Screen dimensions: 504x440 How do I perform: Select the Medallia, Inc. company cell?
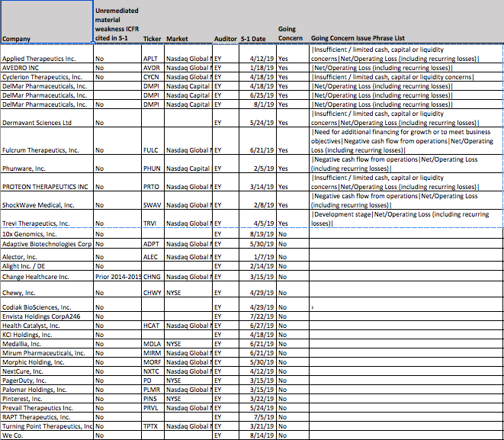click(x=47, y=344)
